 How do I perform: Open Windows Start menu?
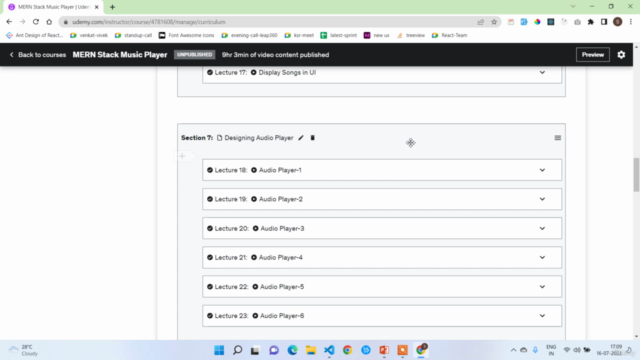click(x=219, y=350)
